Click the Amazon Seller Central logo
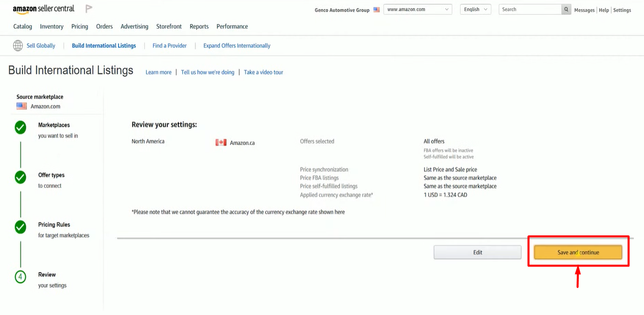644x315 pixels. (43, 9)
